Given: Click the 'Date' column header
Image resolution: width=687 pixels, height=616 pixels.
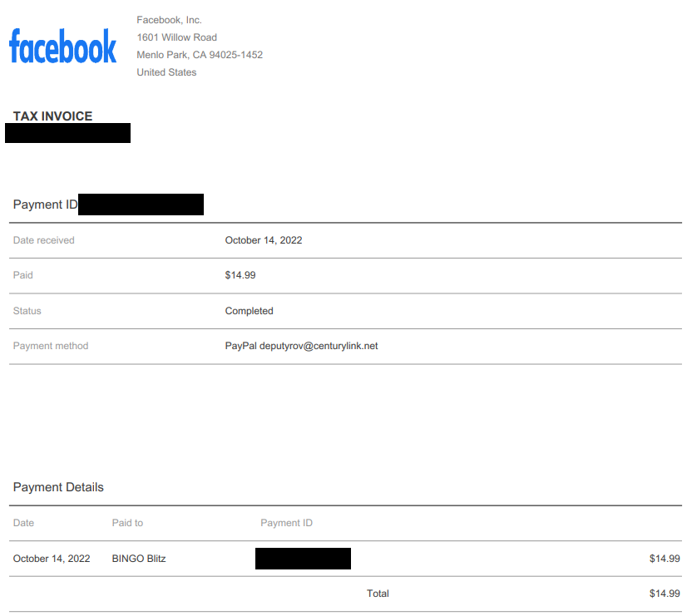Looking at the screenshot, I should pyautogui.click(x=23, y=523).
